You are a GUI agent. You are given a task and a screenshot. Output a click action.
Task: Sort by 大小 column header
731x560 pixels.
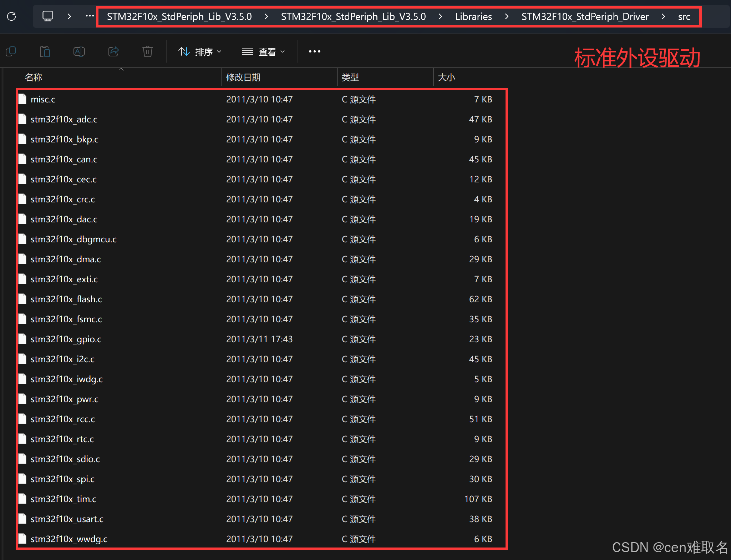pyautogui.click(x=446, y=77)
